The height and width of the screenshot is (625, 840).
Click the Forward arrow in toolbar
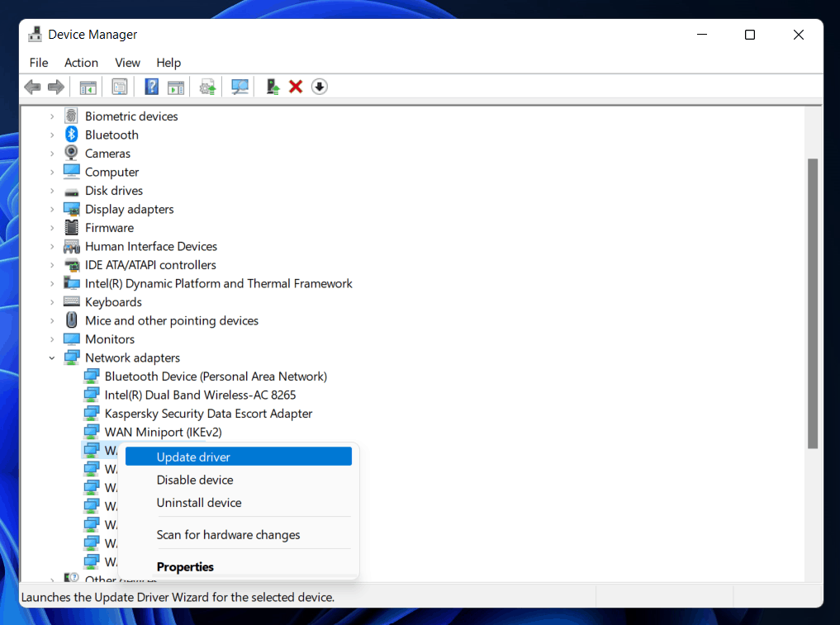56,87
